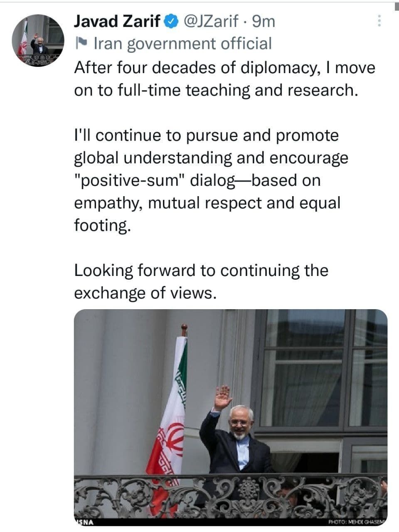Click the scrollbar handle at top right
The image size is (399, 532).
[x=396, y=6]
